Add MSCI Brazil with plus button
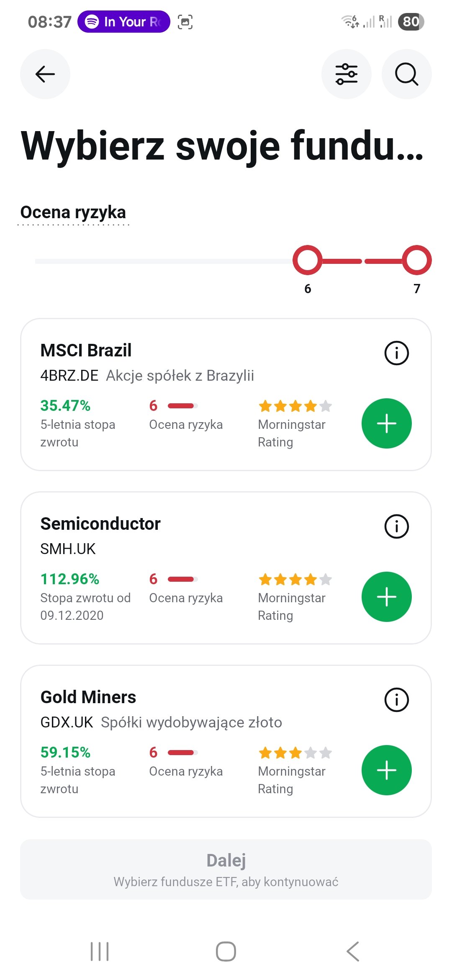This screenshot has width=452, height=980. tap(386, 423)
